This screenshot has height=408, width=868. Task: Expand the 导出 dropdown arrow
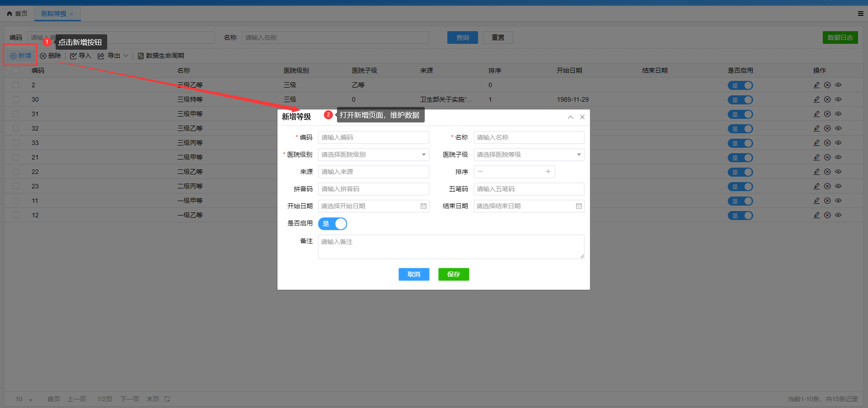(x=126, y=56)
